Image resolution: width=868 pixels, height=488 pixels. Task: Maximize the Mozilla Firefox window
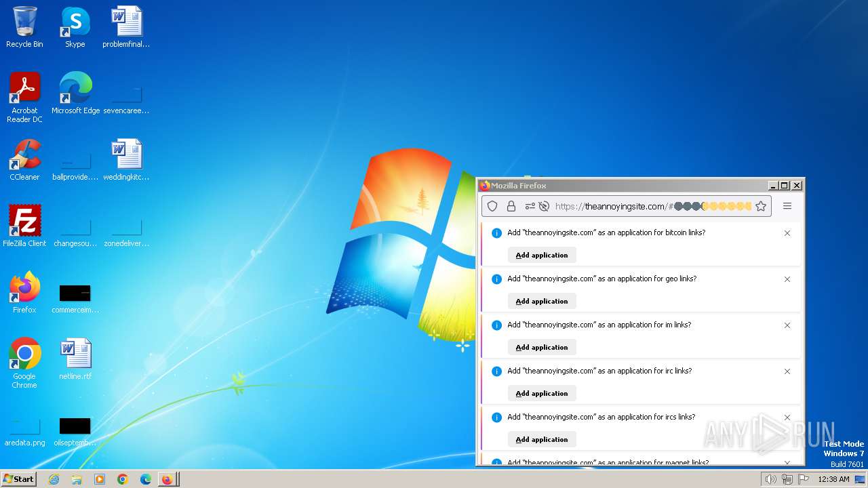point(785,185)
